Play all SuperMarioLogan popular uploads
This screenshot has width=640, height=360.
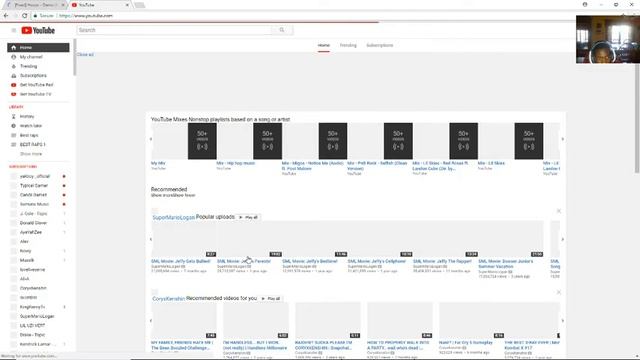tap(248, 218)
